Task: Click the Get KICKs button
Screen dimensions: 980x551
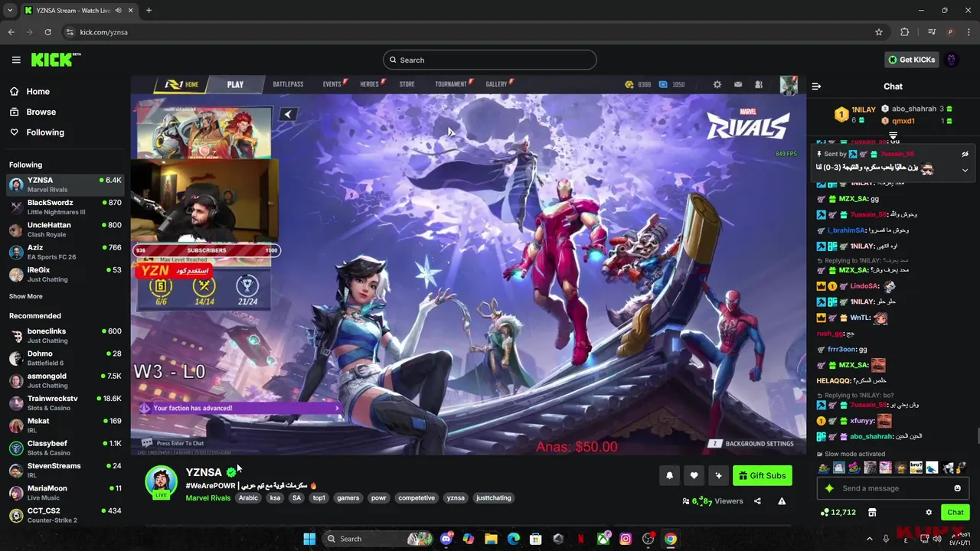Action: (911, 60)
